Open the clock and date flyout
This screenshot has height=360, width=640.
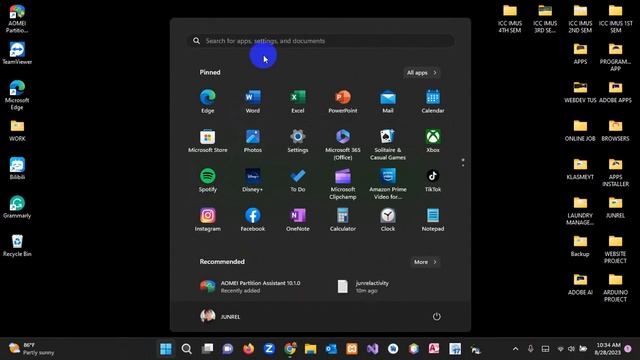(x=608, y=349)
